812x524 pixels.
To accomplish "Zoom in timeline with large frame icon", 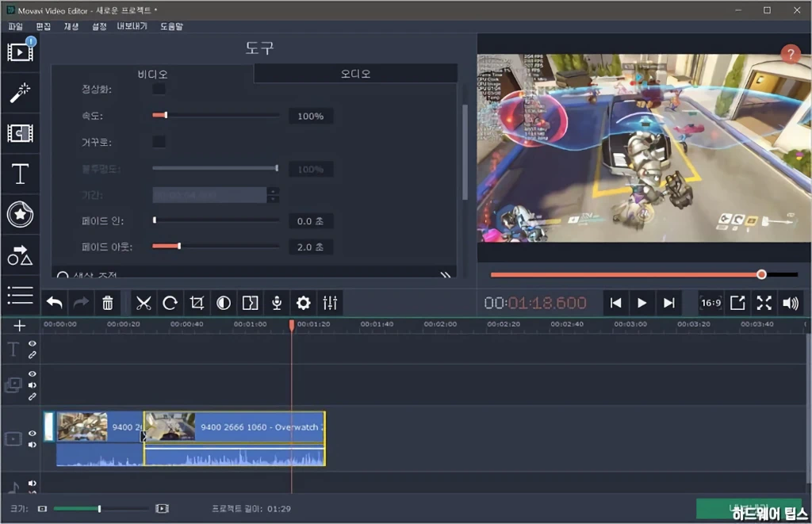I will [x=162, y=508].
